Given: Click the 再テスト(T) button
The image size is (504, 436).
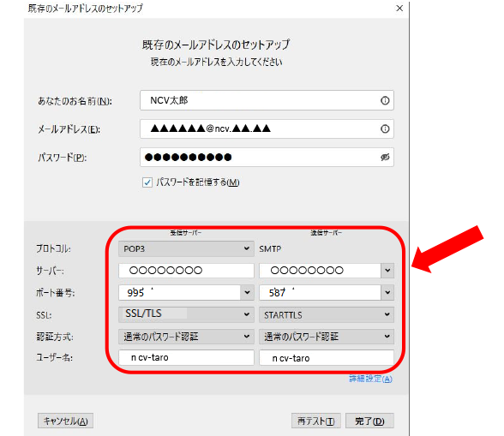Looking at the screenshot, I should click(316, 421).
